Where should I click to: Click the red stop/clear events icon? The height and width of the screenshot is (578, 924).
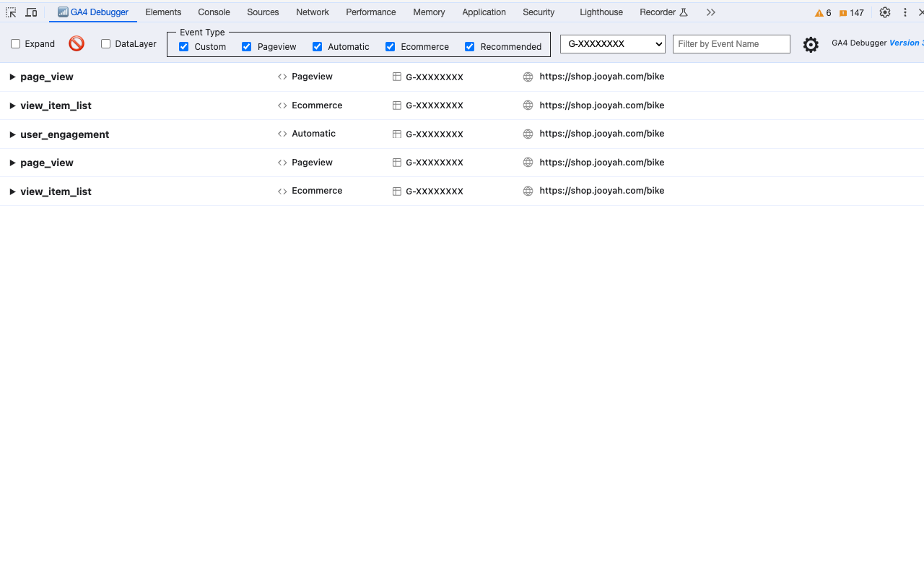[x=76, y=43]
